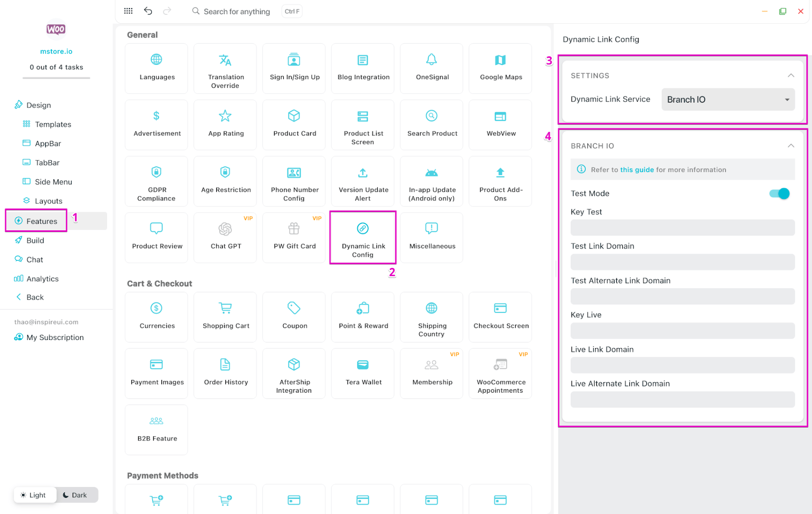This screenshot has width=812, height=514.
Task: Open the Coupon tag icon
Action: [x=294, y=308]
